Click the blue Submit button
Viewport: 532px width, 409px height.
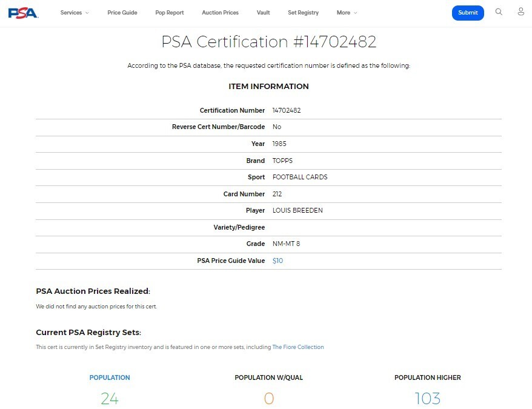pos(468,13)
